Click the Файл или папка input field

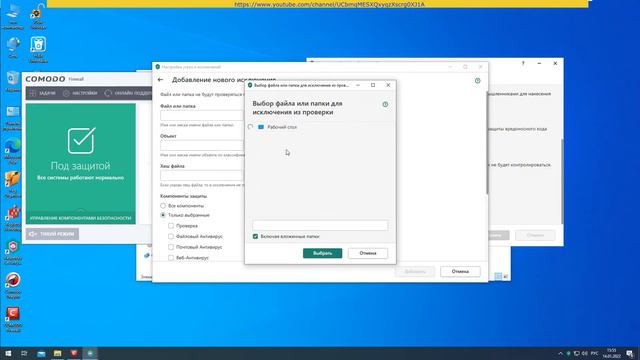pyautogui.click(x=202, y=116)
